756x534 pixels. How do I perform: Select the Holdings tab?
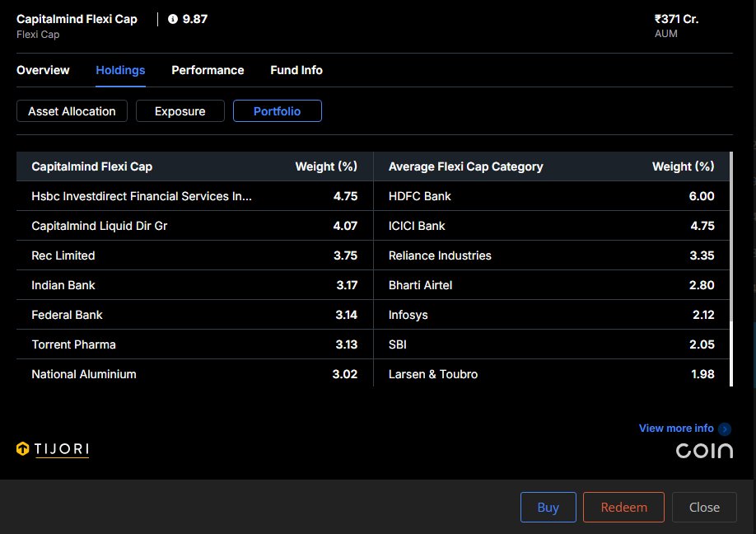pyautogui.click(x=120, y=70)
